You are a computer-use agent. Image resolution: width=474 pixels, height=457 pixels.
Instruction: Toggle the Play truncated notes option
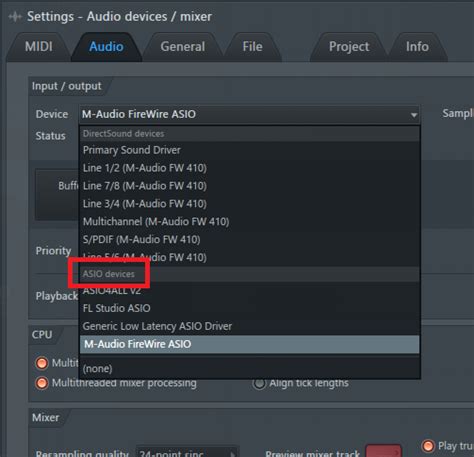pyautogui.click(x=447, y=446)
